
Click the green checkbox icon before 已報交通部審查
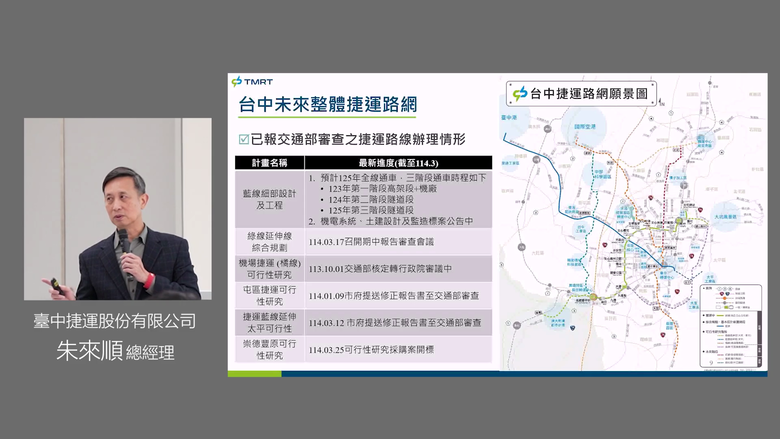coord(244,139)
